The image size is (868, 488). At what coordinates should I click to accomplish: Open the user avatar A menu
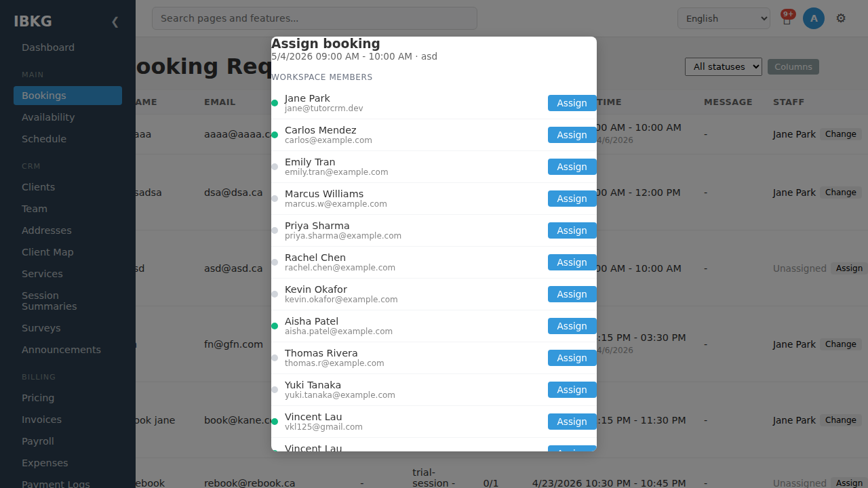[x=814, y=18]
